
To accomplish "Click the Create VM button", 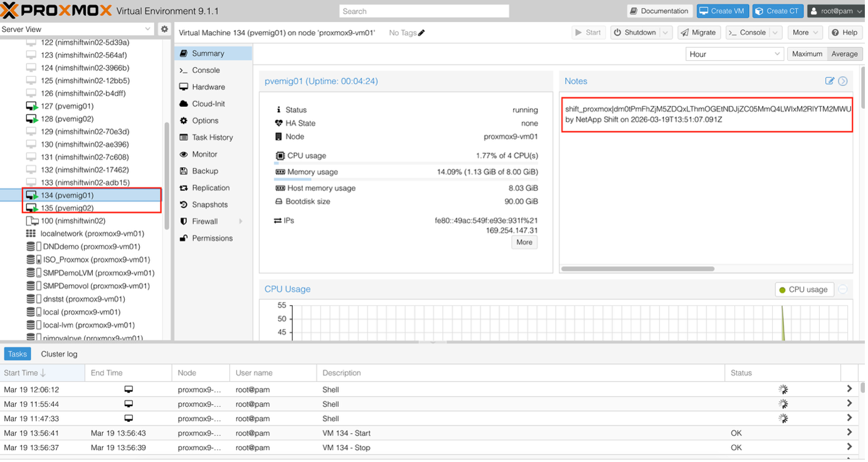I will [722, 11].
